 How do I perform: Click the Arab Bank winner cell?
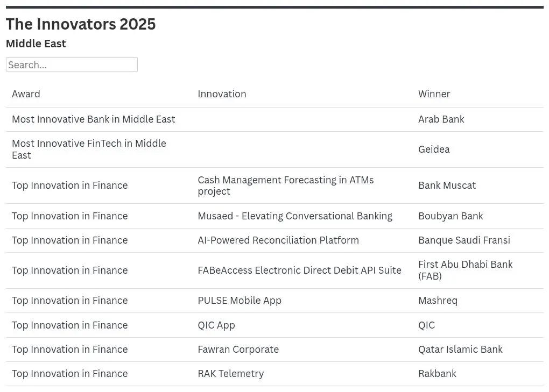click(x=441, y=119)
